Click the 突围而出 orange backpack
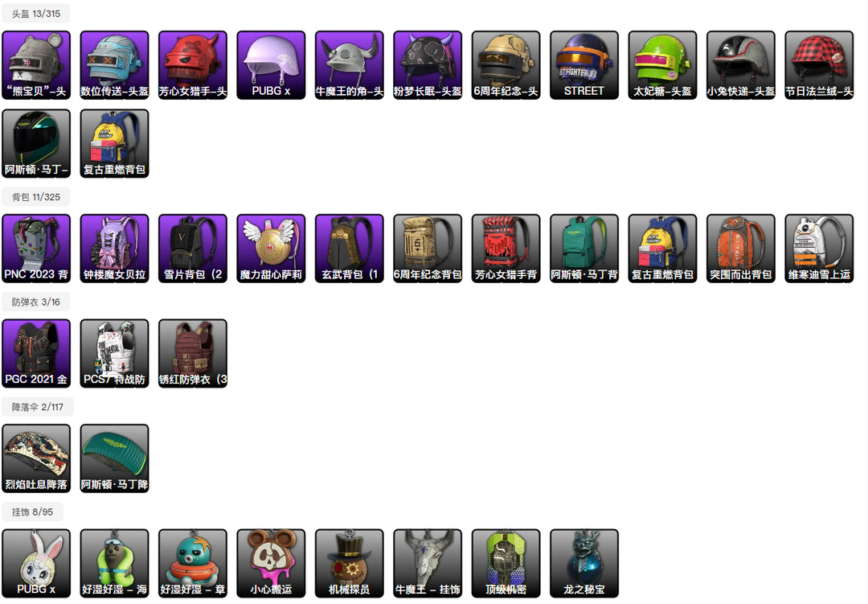This screenshot has height=604, width=868. click(741, 249)
